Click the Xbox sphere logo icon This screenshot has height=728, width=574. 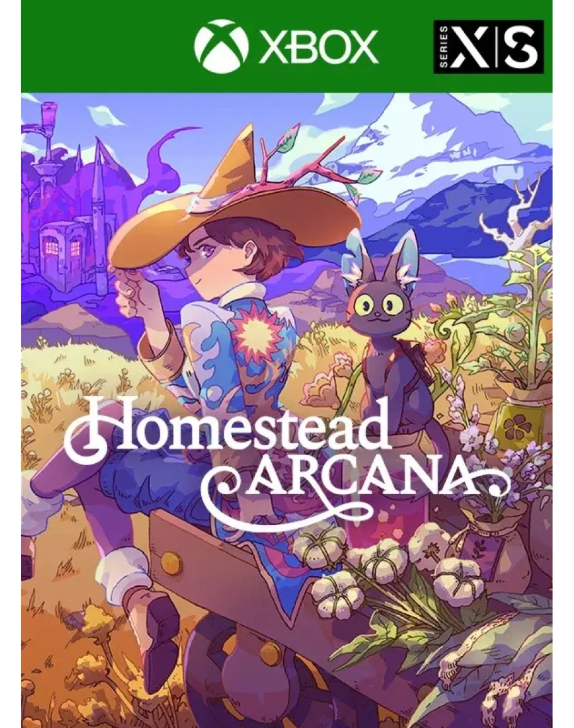[221, 46]
